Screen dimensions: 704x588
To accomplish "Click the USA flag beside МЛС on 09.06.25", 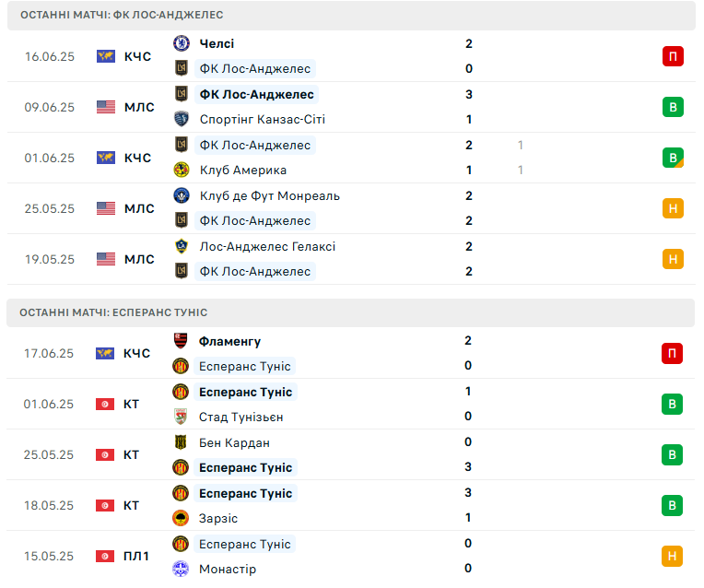I will click(106, 107).
